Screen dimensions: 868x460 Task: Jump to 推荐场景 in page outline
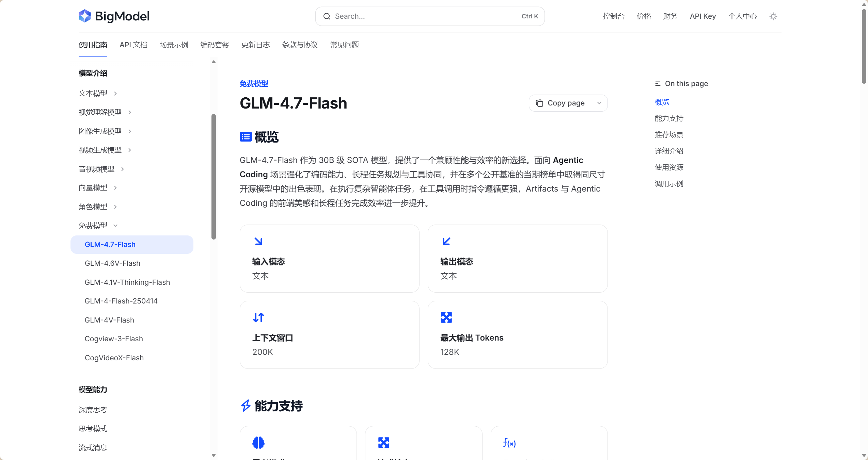(669, 135)
